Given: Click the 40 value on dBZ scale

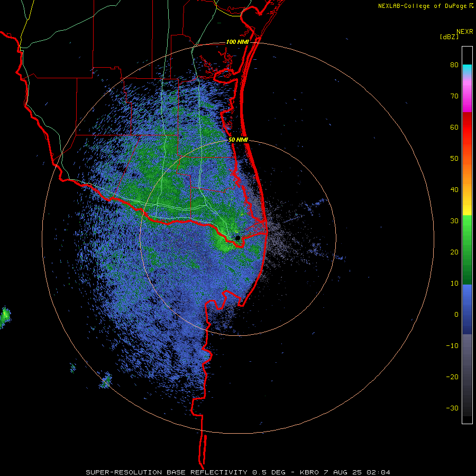Looking at the screenshot, I should click(x=454, y=190).
